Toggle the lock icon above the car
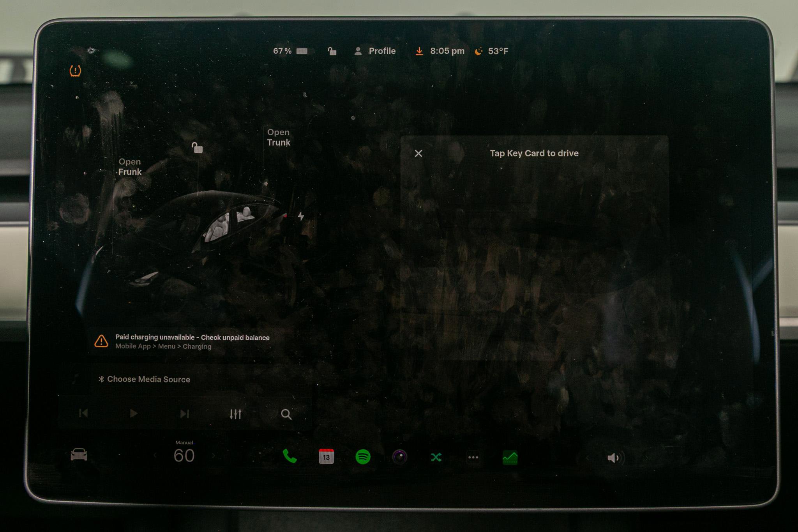The width and height of the screenshot is (798, 532). click(197, 148)
